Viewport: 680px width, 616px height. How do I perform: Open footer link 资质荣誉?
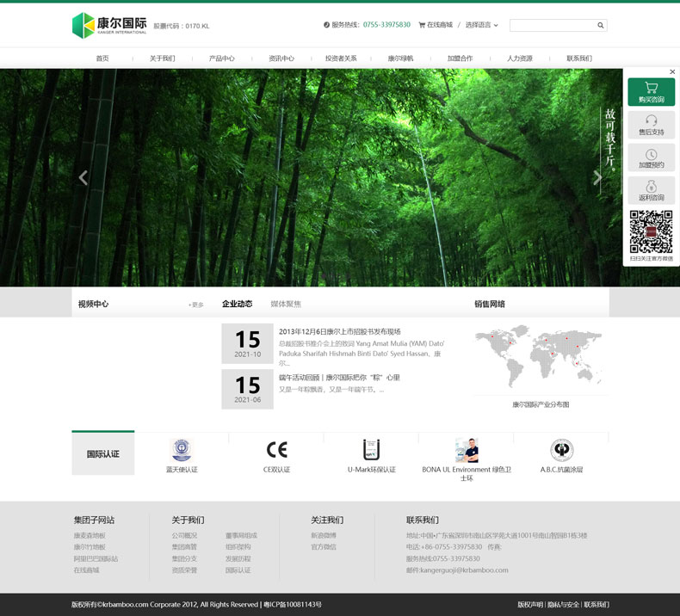coord(184,570)
